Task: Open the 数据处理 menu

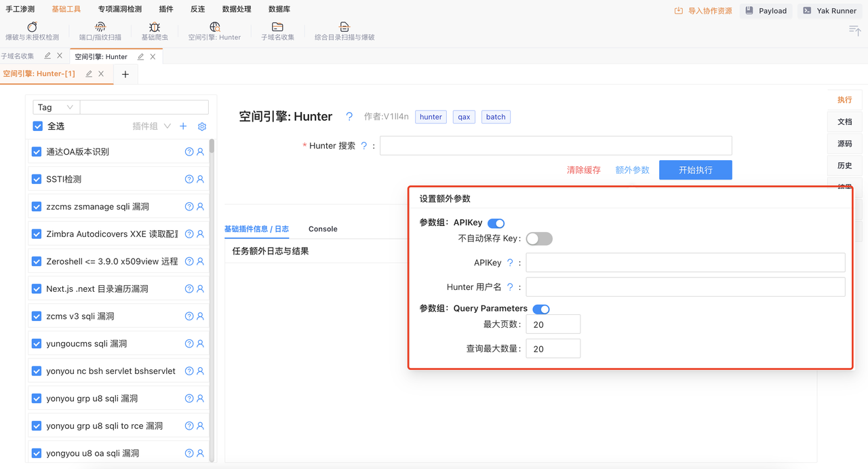Action: 237,10
